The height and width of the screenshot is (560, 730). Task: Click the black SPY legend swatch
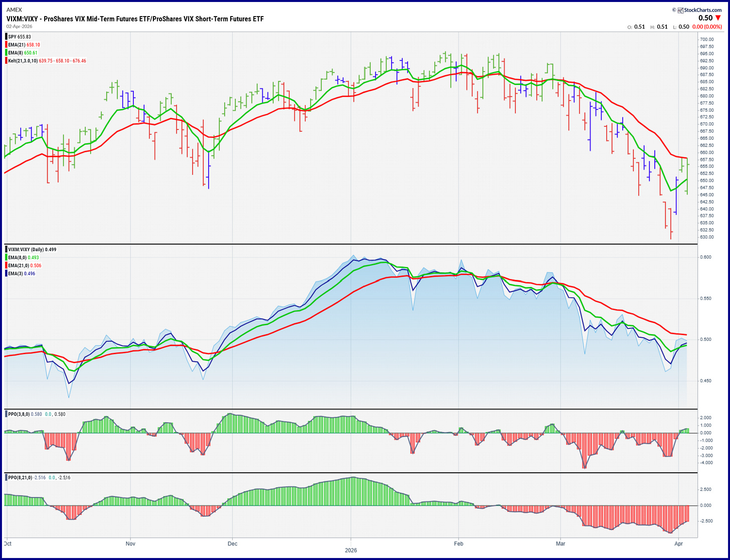coord(6,37)
